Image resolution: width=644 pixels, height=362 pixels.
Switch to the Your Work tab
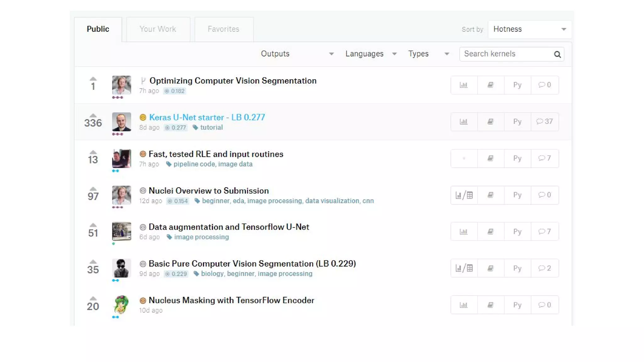[x=158, y=29]
